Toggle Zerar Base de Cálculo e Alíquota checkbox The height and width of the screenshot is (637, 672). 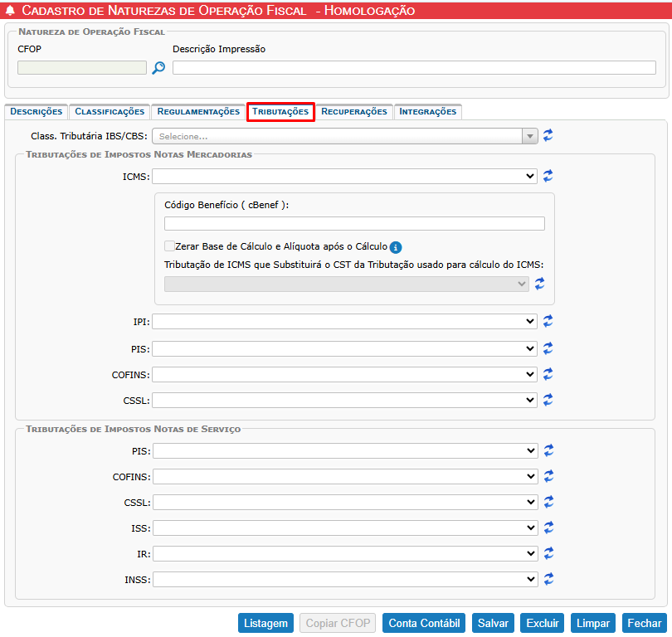170,246
